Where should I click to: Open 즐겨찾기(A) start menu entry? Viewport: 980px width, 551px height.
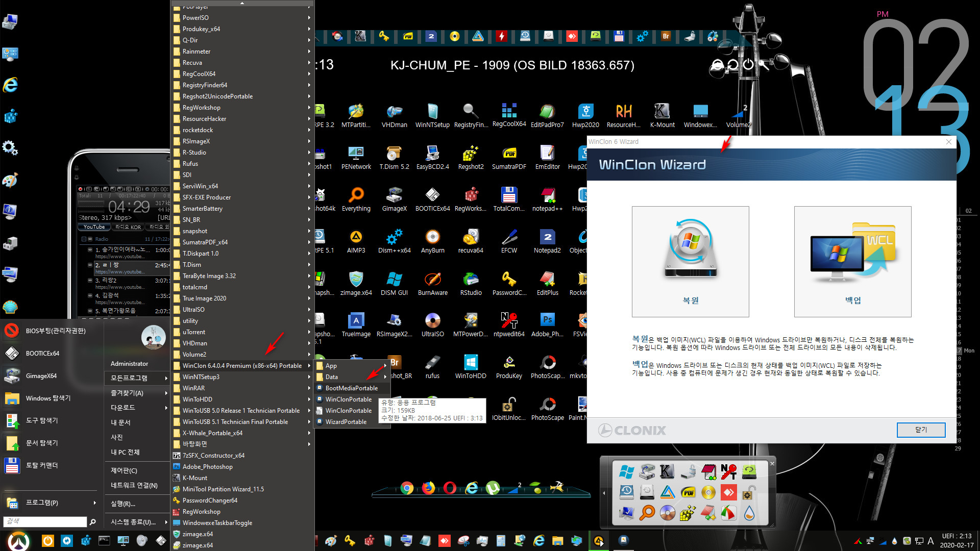(137, 392)
